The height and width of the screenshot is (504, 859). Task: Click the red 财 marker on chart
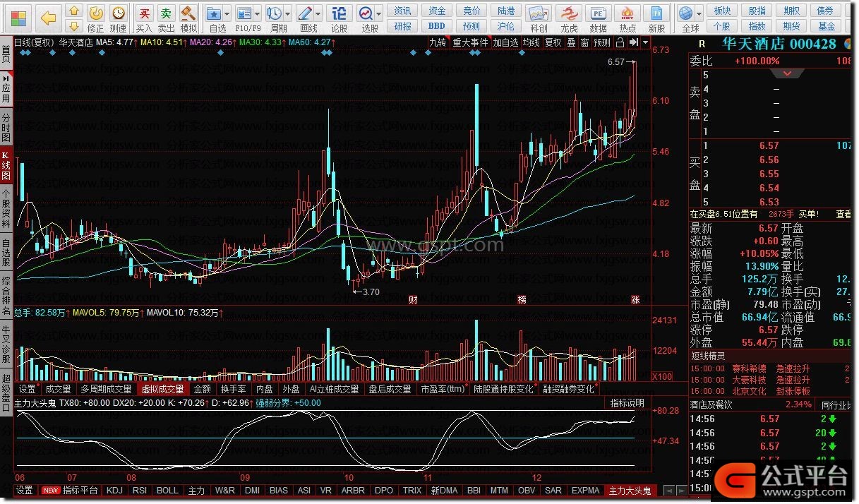pyautogui.click(x=413, y=299)
